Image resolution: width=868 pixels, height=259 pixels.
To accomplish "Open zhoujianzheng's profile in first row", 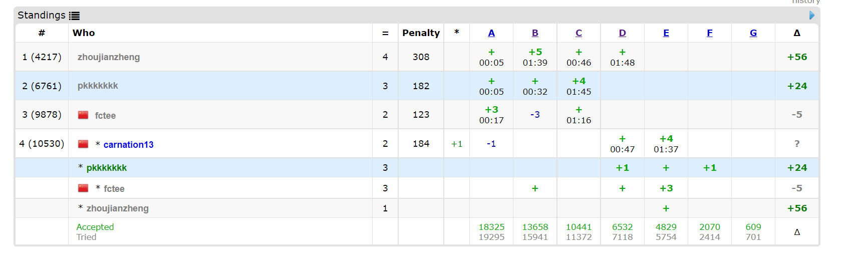I will pos(109,57).
